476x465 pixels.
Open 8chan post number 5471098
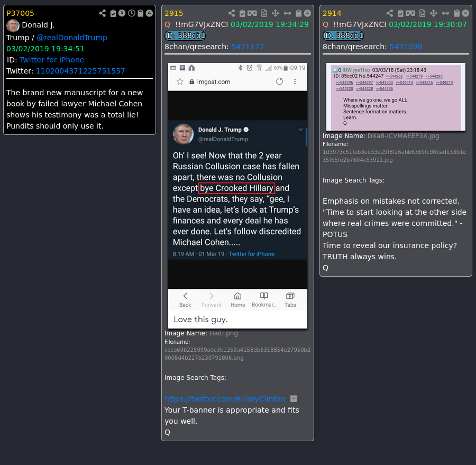point(406,47)
